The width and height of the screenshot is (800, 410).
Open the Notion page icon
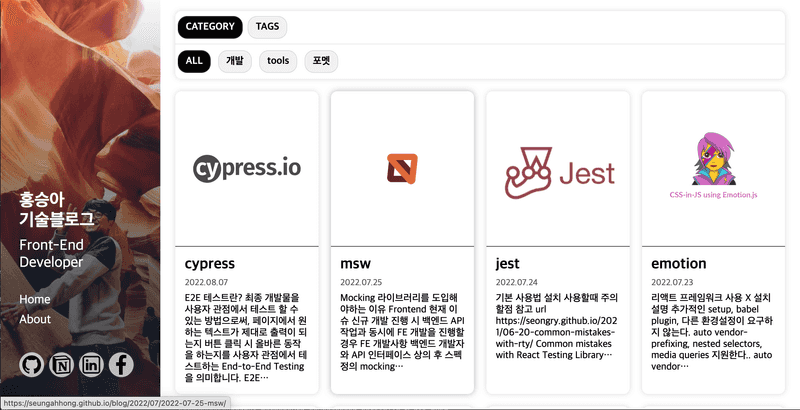point(61,365)
